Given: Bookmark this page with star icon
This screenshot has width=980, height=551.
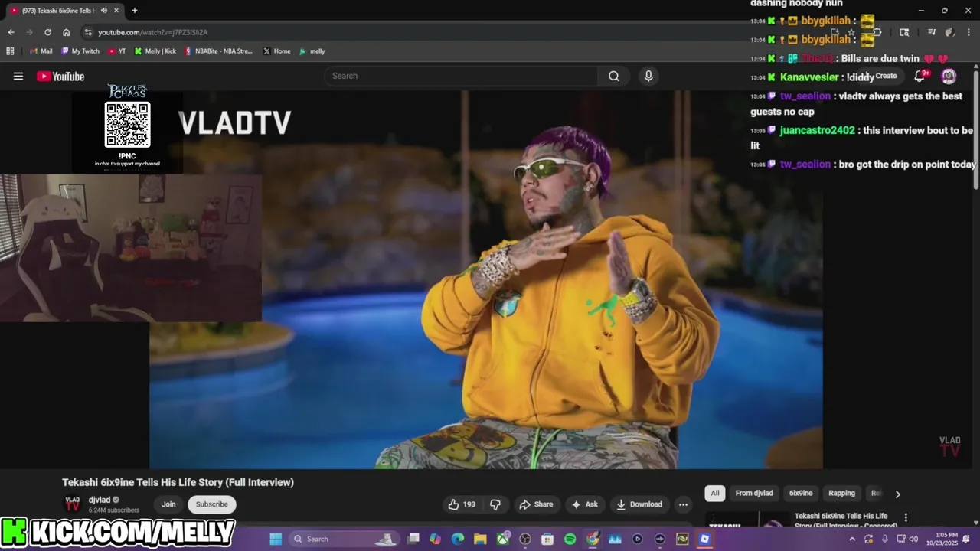Looking at the screenshot, I should pyautogui.click(x=851, y=32).
